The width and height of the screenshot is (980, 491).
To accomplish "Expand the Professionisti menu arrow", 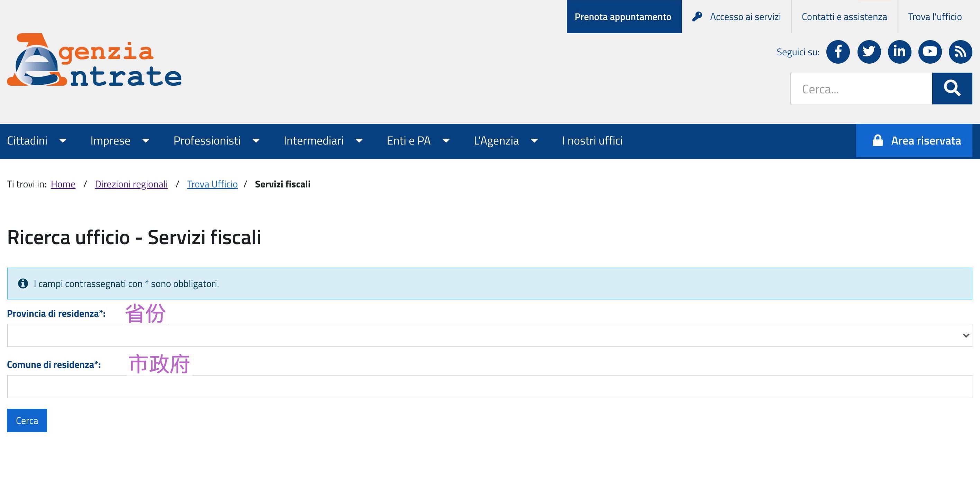I will pos(256,141).
